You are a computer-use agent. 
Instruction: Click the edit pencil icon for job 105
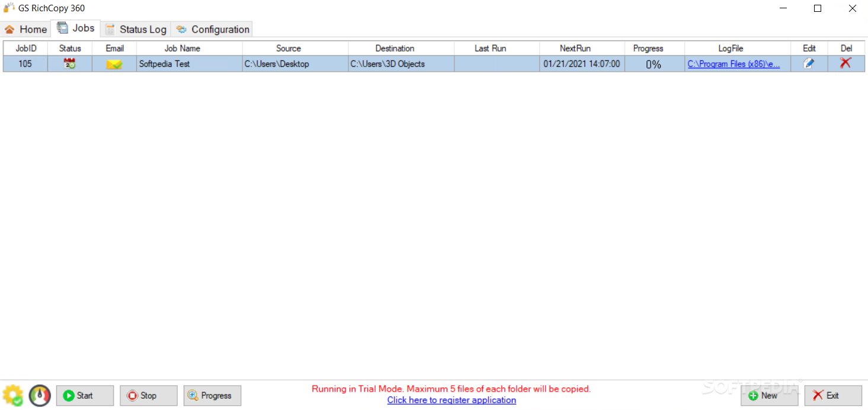(x=809, y=63)
